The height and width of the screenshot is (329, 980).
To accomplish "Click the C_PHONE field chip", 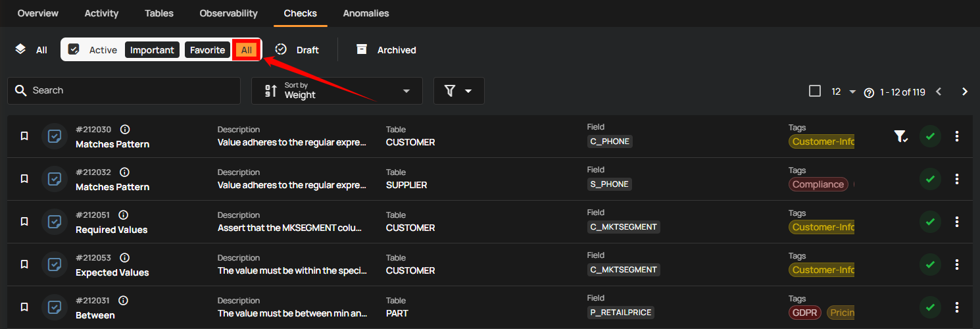I will pos(610,141).
